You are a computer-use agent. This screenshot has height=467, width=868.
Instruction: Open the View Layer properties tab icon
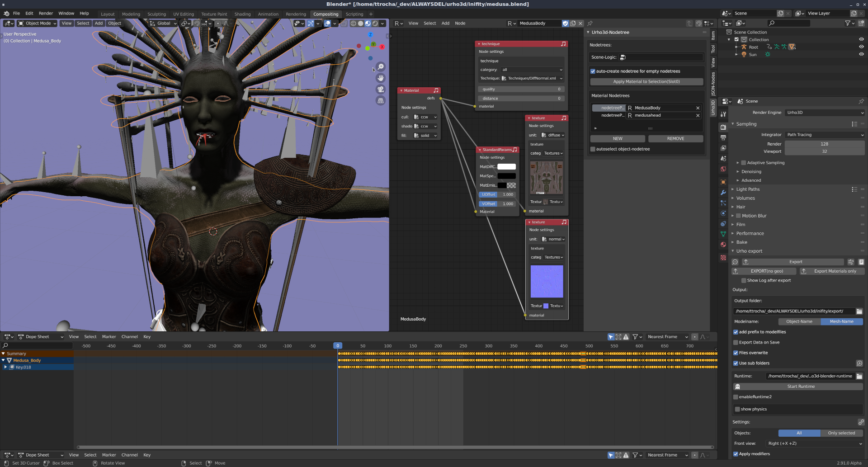723,148
